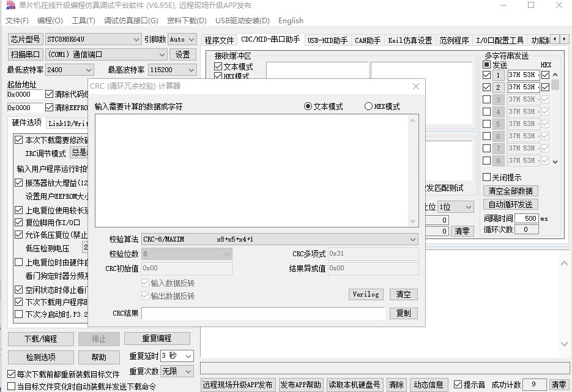Click 间隔时间 500 ms field
Screen dimensions: 572x392
[527, 218]
